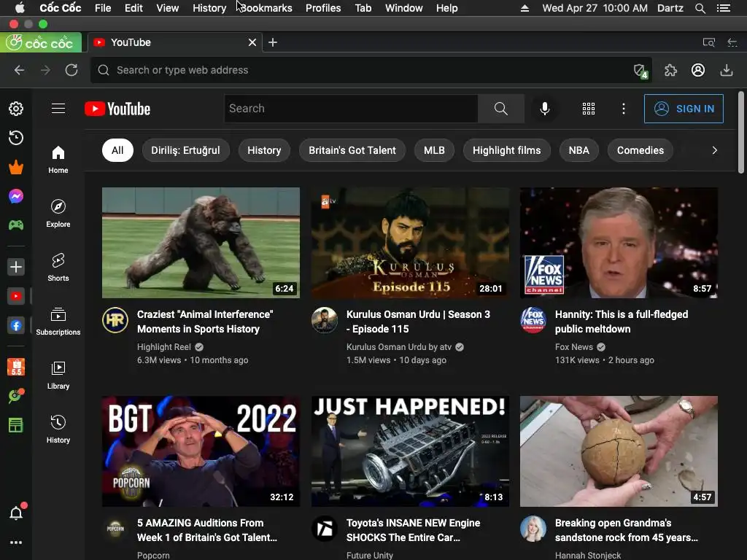Open the YouTube apps grid
747x560 pixels.
coord(589,109)
